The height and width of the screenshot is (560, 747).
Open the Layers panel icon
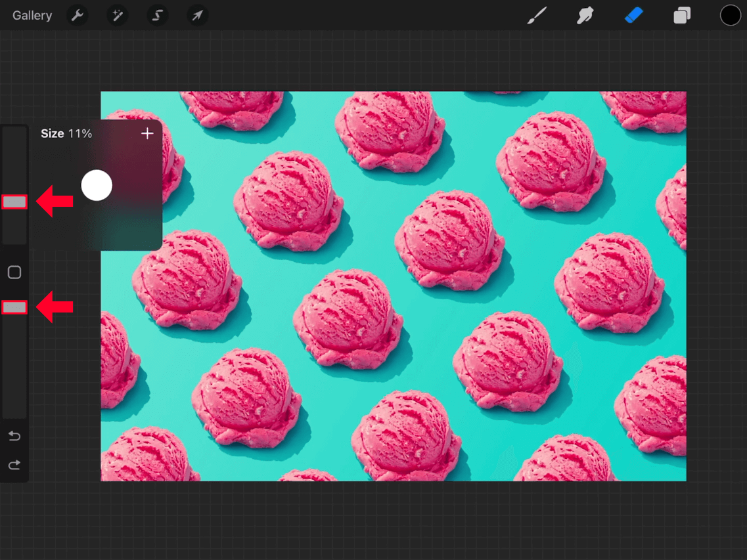pos(682,15)
